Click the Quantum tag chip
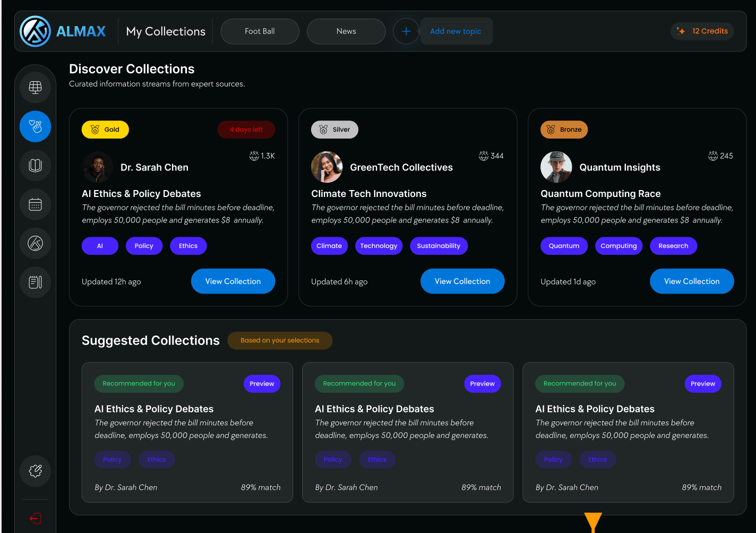Viewport: 756px width, 533px height. (x=564, y=246)
